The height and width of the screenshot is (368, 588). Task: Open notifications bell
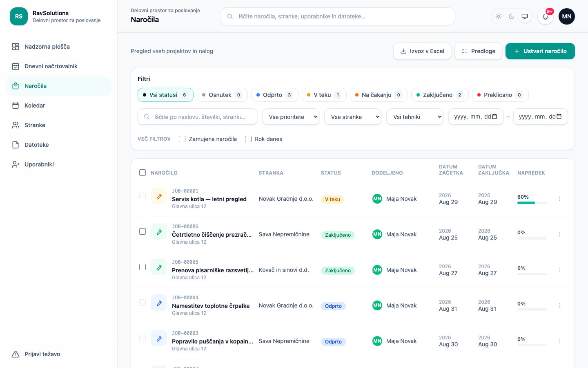[546, 16]
